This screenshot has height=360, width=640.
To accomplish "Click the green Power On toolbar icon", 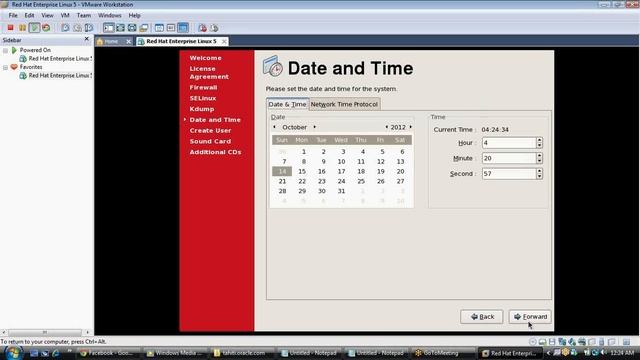I will pyautogui.click(x=34, y=28).
